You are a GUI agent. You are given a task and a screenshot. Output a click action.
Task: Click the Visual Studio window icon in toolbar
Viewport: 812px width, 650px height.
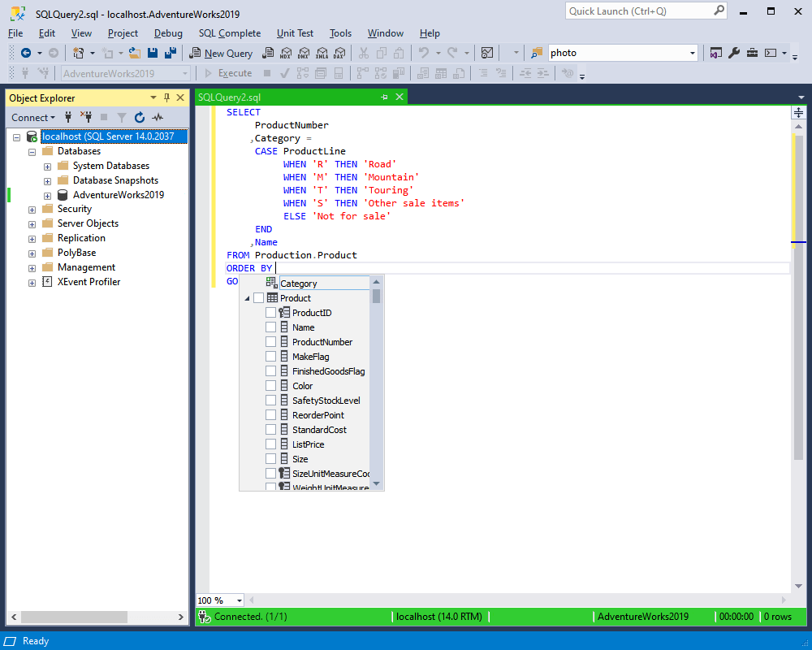(x=715, y=53)
